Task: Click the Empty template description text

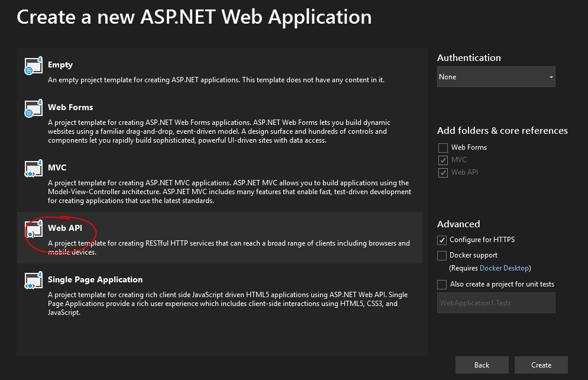Action: 216,80
